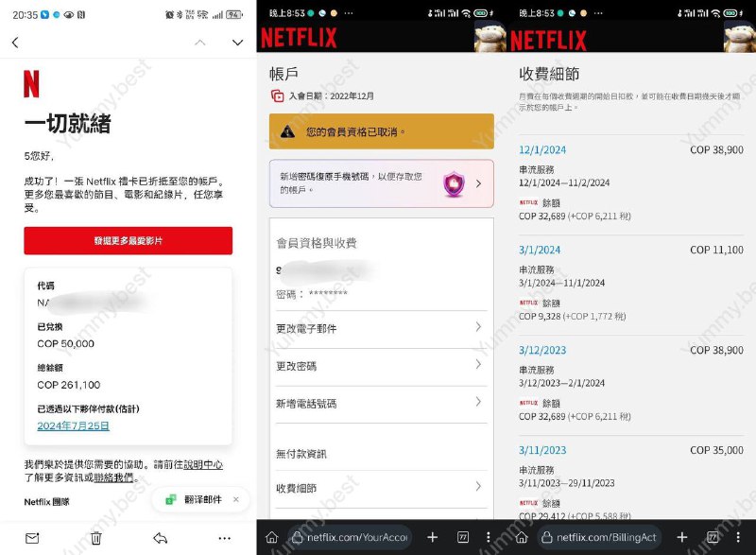756x555 pixels.
Task: Dismiss the translate prompt with the ×
Action: [235, 498]
